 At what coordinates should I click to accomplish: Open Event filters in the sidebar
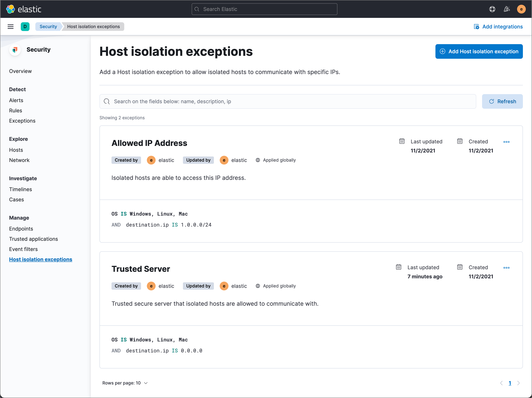pyautogui.click(x=24, y=249)
